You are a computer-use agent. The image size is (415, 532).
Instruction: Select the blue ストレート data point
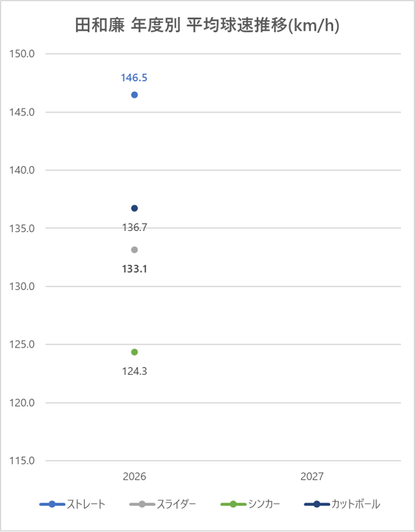click(x=134, y=95)
